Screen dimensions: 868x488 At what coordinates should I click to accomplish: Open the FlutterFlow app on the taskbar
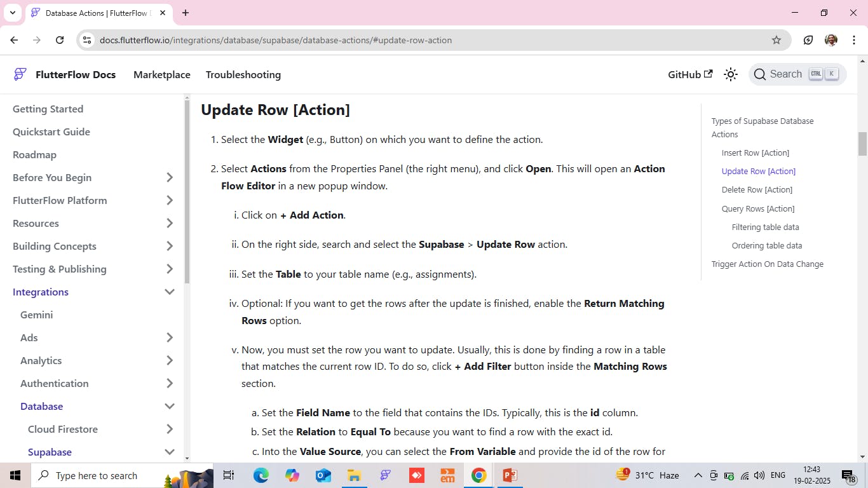click(x=385, y=475)
